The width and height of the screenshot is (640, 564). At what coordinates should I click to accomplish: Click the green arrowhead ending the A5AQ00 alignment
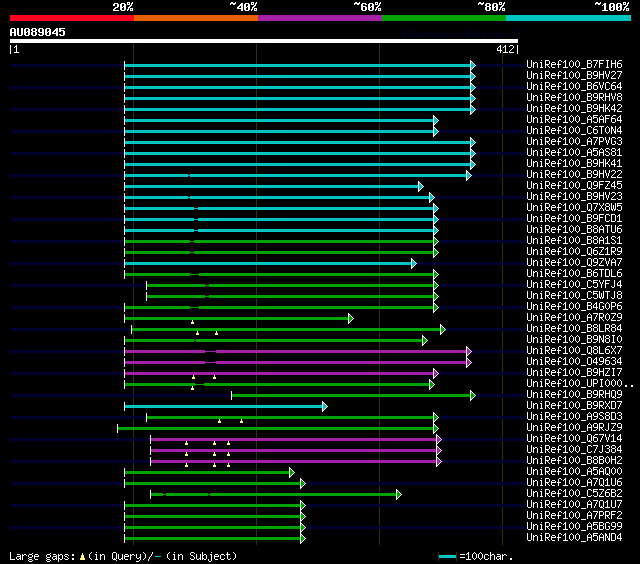point(292,473)
